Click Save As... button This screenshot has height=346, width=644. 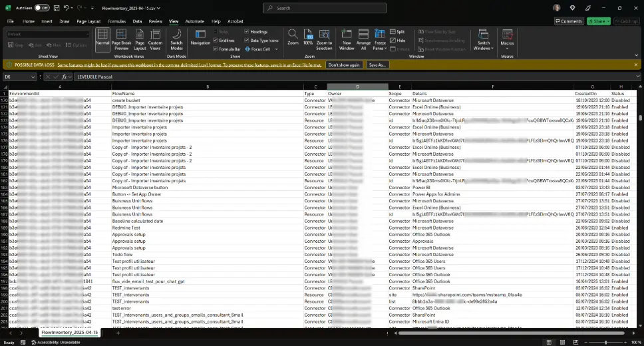[x=377, y=65]
